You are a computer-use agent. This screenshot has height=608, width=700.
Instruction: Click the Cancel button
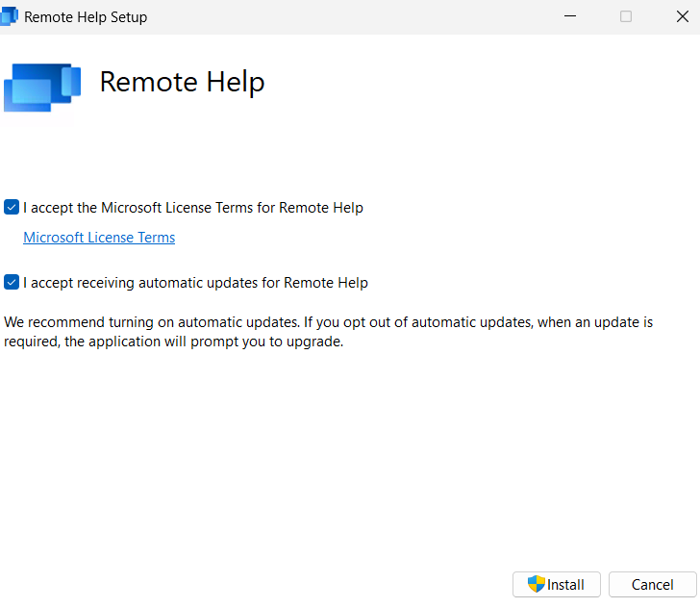pyautogui.click(x=652, y=584)
